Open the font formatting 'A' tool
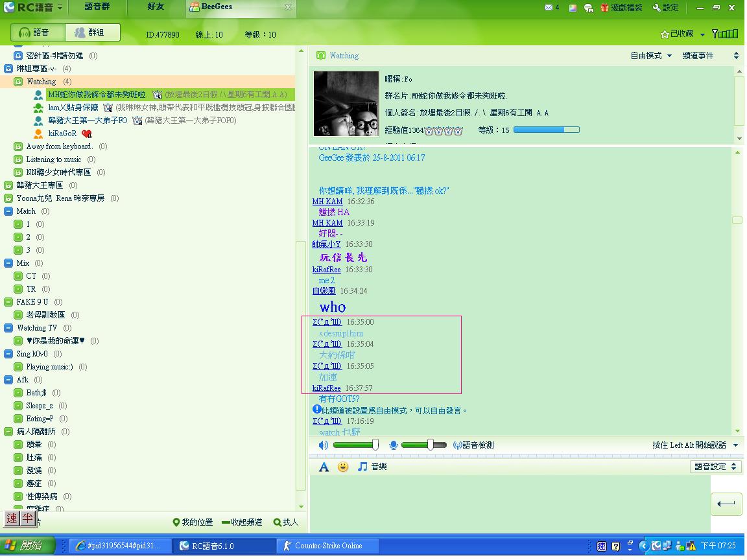Screen dimensions: 747x560 [x=324, y=467]
